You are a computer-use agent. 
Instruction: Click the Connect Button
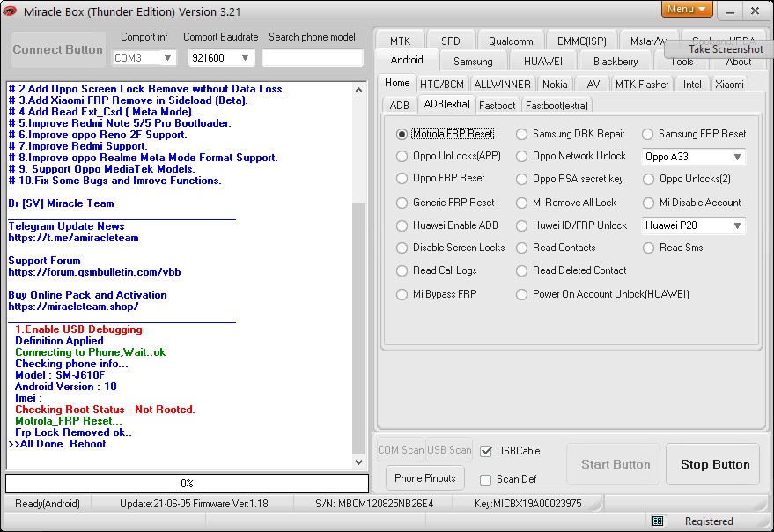click(x=58, y=49)
